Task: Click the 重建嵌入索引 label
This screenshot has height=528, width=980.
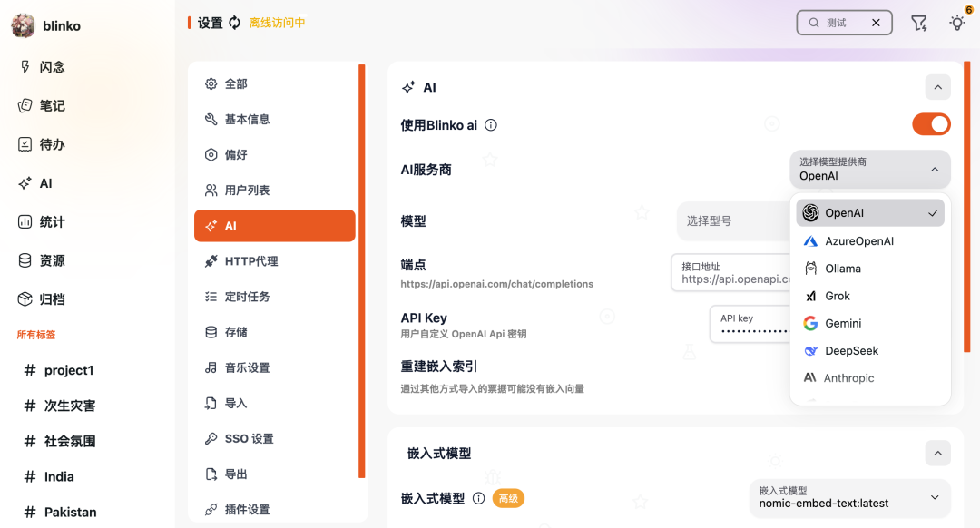Action: click(439, 367)
